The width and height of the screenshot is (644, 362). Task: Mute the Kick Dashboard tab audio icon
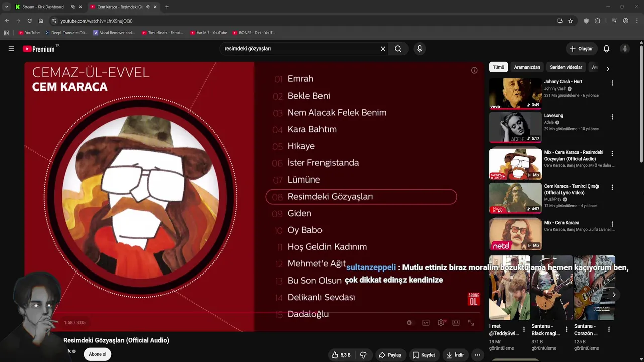click(72, 7)
